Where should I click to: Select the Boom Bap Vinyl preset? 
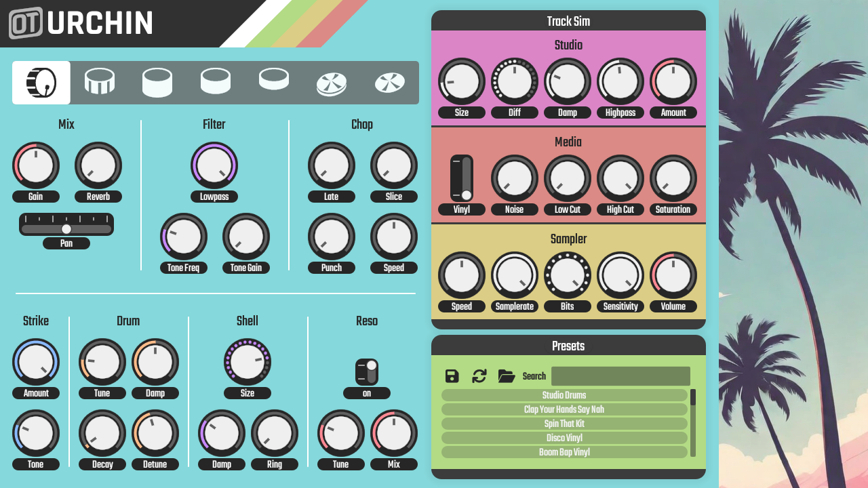pos(565,452)
